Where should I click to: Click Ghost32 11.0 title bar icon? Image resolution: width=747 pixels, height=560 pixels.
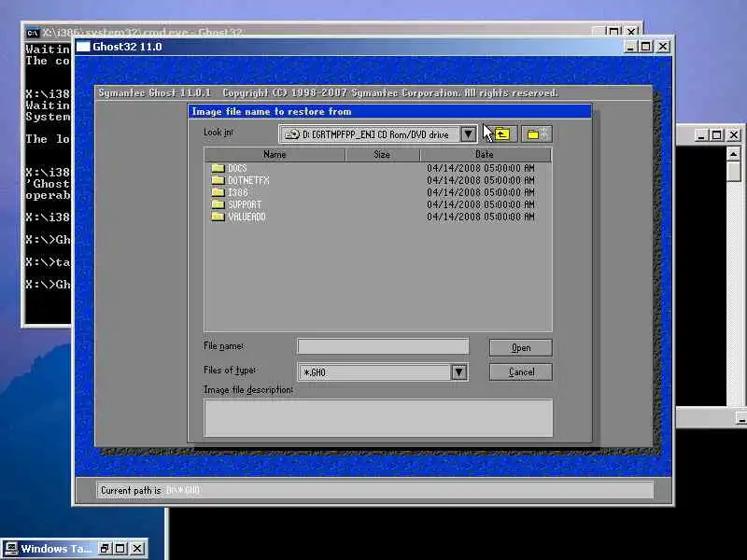coord(83,47)
